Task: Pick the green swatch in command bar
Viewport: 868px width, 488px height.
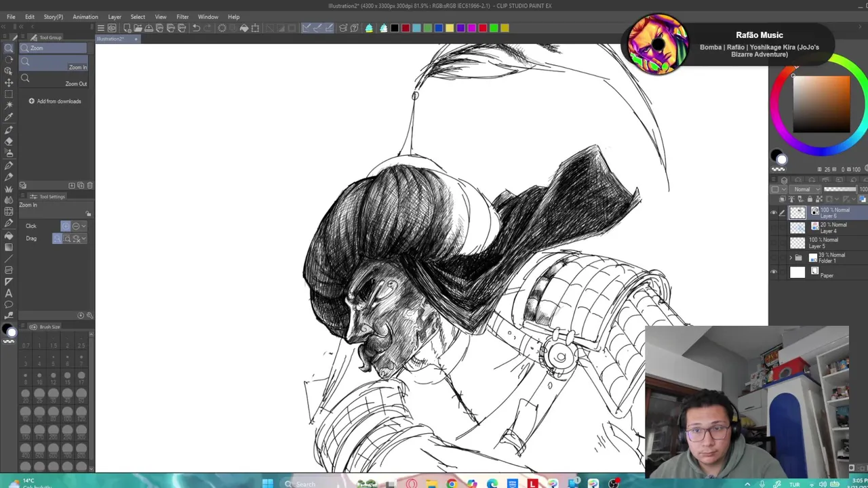Action: tap(494, 28)
